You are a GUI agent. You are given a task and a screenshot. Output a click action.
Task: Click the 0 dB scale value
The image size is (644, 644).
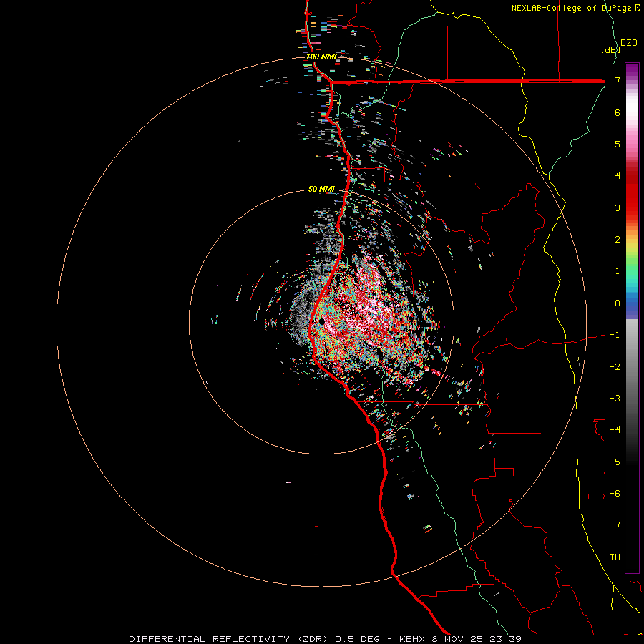[618, 303]
